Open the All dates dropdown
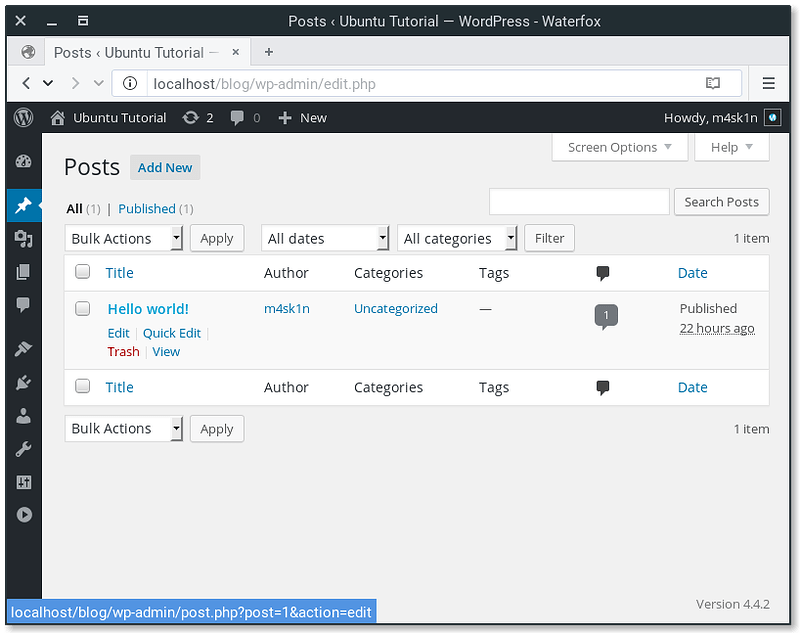Viewport: 800px width, 633px height. (x=326, y=238)
